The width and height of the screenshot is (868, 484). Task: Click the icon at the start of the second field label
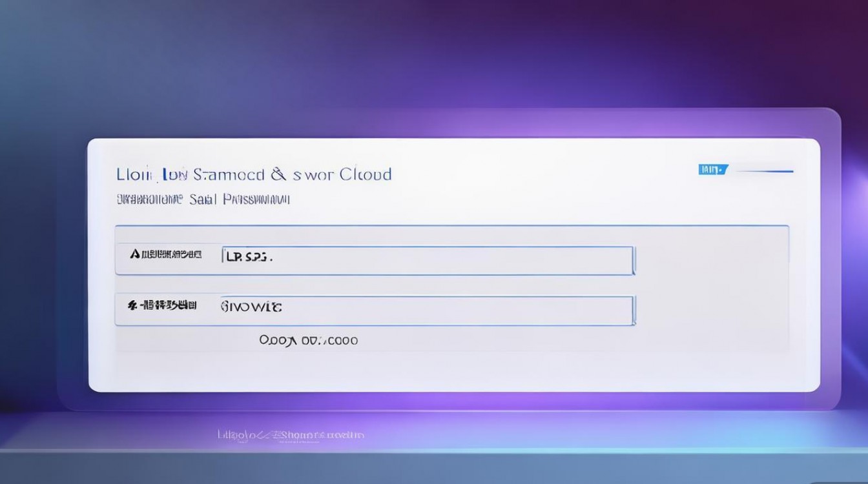[132, 305]
